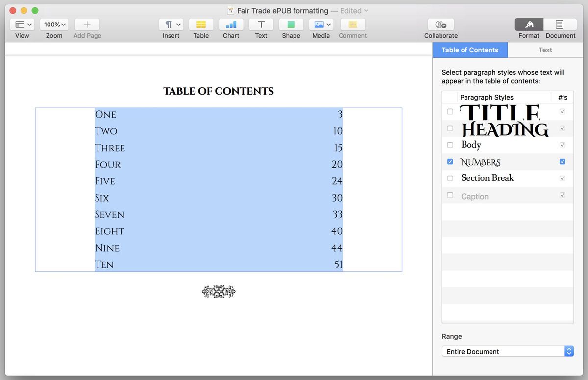
Task: Open the Collaborate panel
Action: (x=440, y=25)
